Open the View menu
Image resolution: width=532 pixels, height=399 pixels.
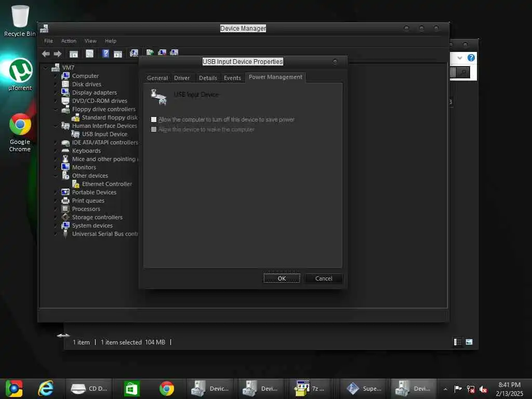point(90,41)
